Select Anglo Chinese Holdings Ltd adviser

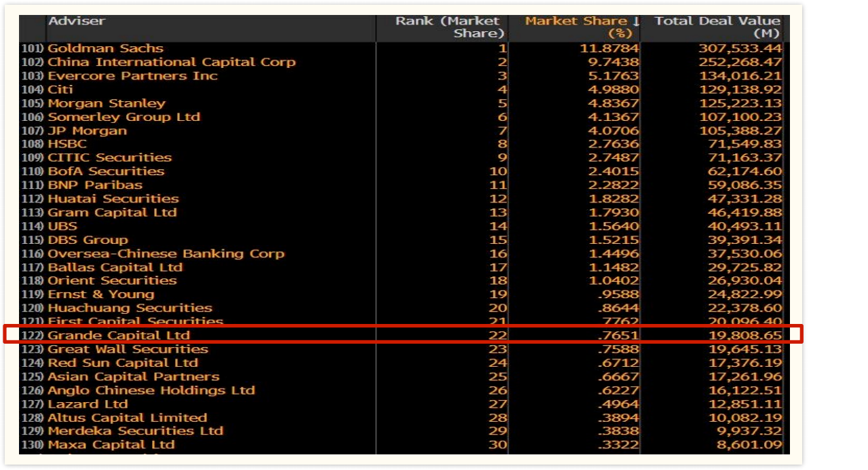click(151, 390)
